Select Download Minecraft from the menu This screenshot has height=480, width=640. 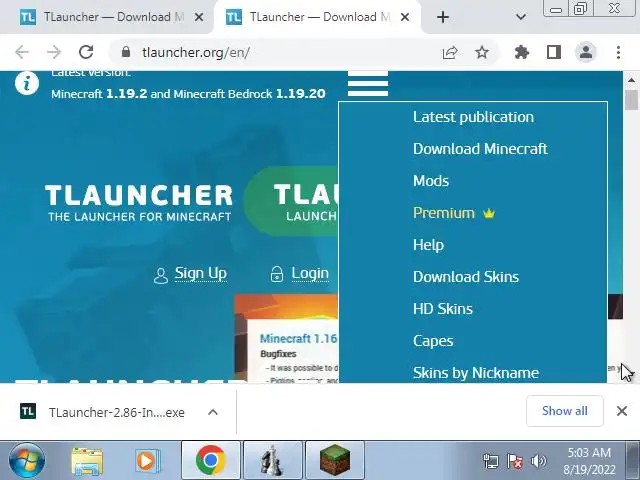point(480,149)
